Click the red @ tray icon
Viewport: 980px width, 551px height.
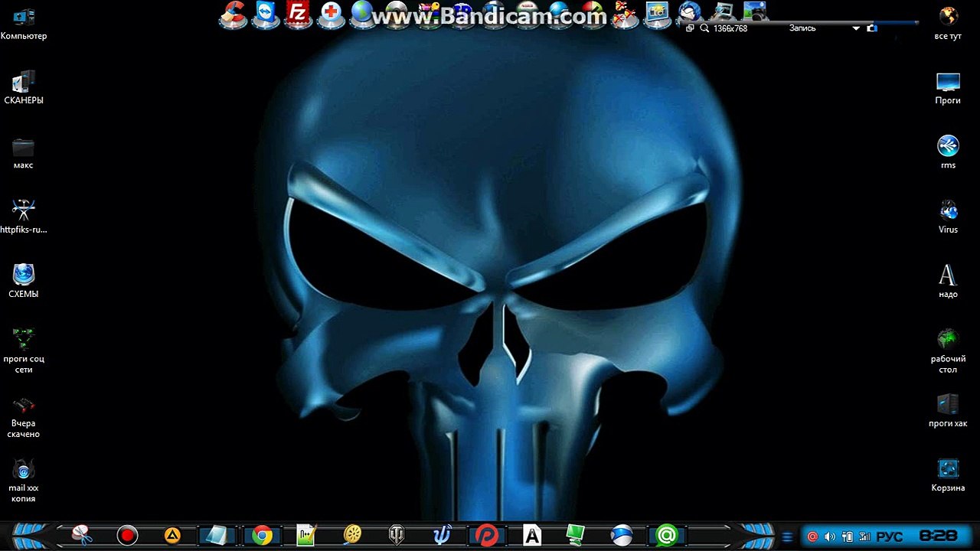[x=812, y=536]
